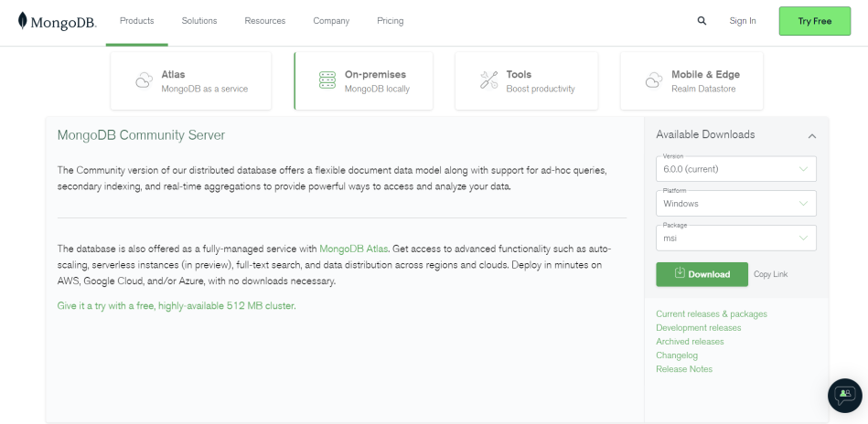Click the Sign In link

743,21
